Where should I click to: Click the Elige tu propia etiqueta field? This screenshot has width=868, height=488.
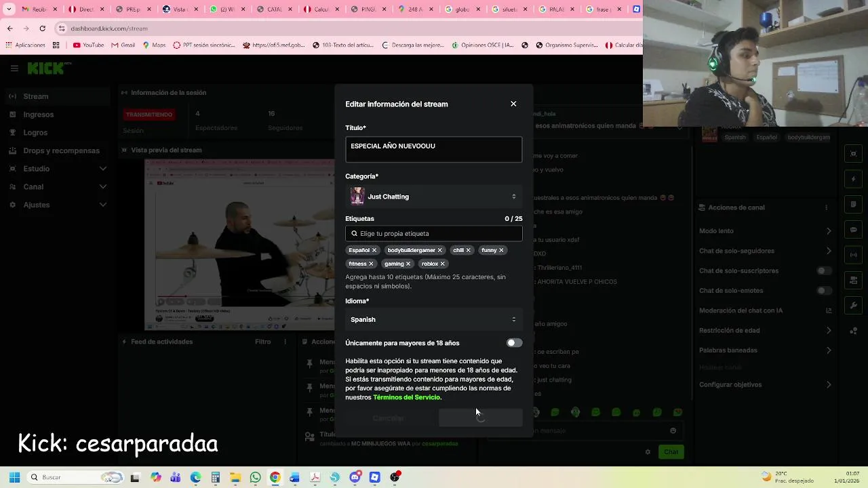click(x=433, y=233)
